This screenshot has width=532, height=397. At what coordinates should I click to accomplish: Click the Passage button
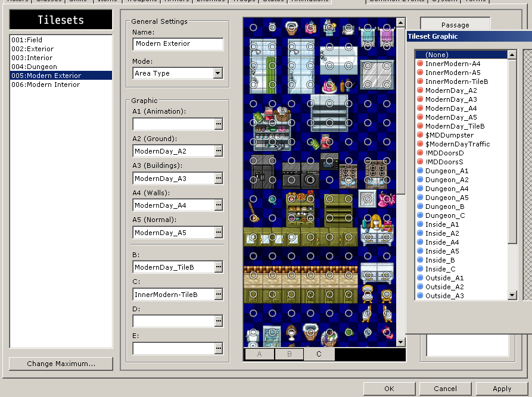click(x=455, y=25)
